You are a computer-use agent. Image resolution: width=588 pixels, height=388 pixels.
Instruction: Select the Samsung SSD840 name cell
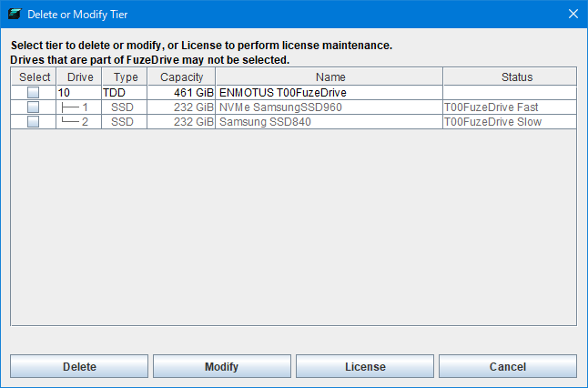click(x=329, y=122)
